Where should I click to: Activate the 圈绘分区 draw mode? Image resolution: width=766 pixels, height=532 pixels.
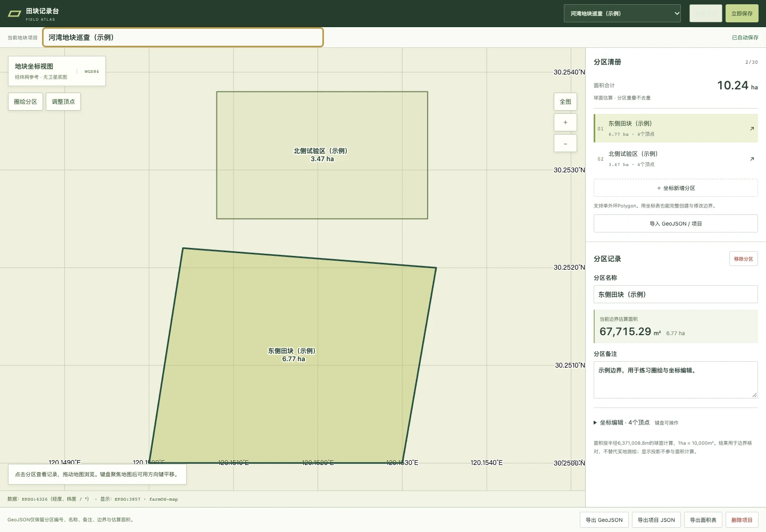click(x=26, y=102)
